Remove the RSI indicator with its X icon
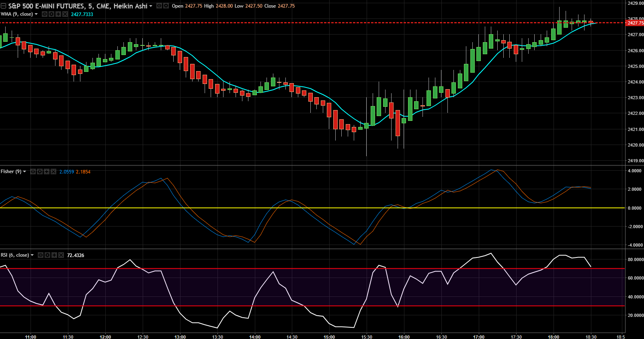 (x=61, y=255)
